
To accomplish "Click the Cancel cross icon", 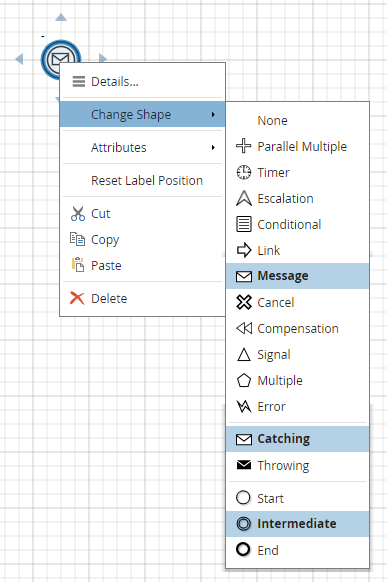I will [243, 302].
